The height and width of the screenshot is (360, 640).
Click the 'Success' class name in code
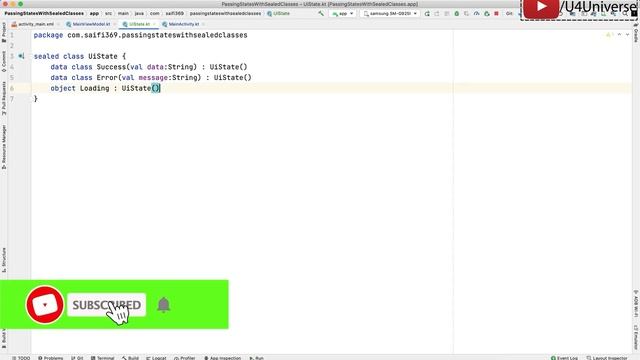(111, 67)
